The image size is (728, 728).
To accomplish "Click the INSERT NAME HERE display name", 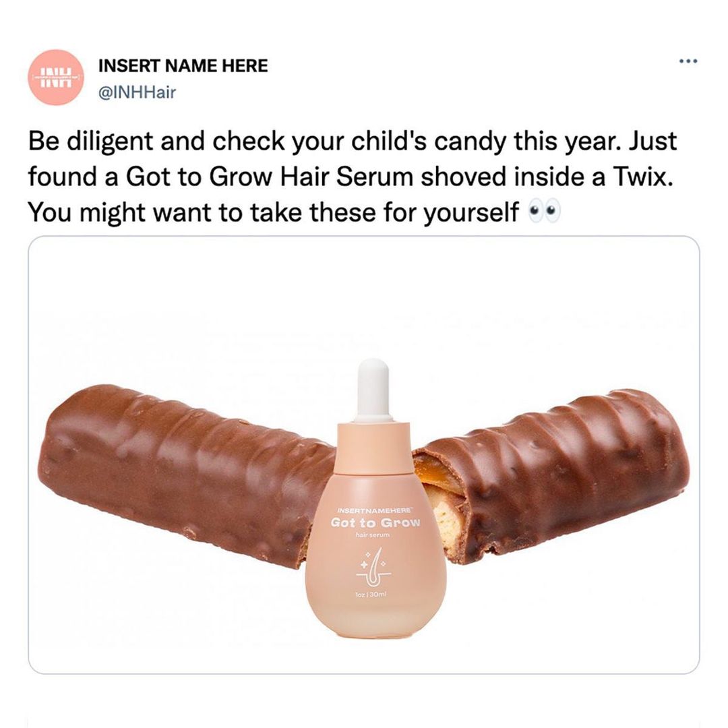I will pyautogui.click(x=183, y=65).
